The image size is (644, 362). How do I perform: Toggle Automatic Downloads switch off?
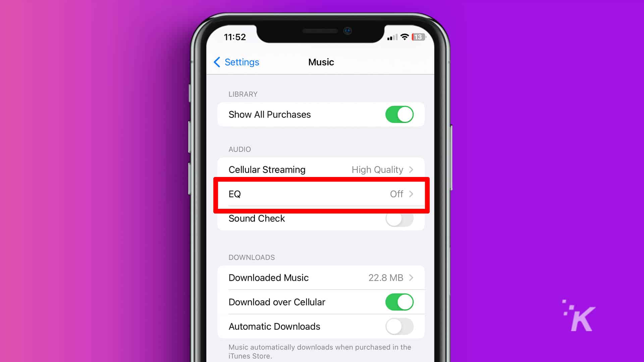point(398,326)
